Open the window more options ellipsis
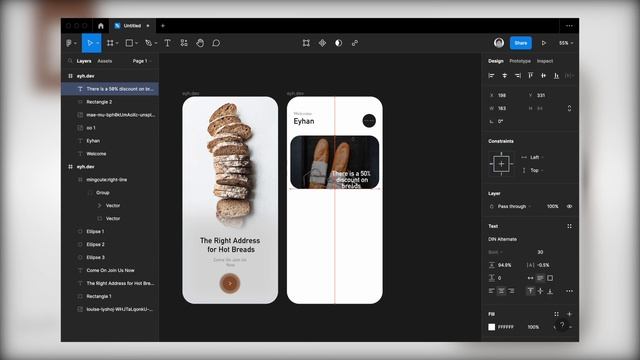640x360 pixels. click(569, 26)
